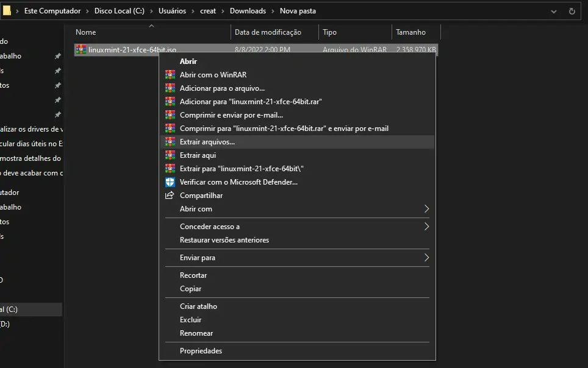
Task: Select 'Verificar com o Microsoft Defender...'
Action: [297, 182]
